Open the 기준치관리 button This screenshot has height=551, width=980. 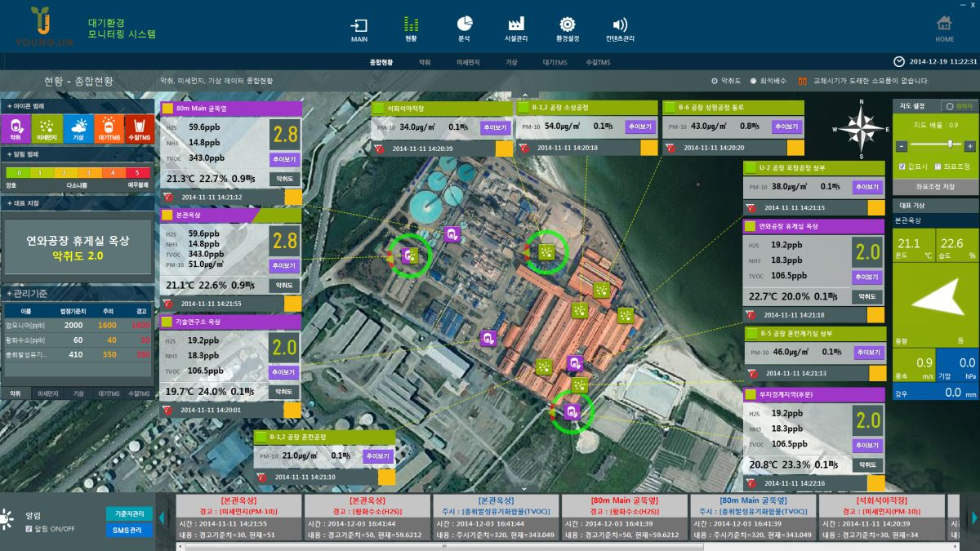click(129, 513)
